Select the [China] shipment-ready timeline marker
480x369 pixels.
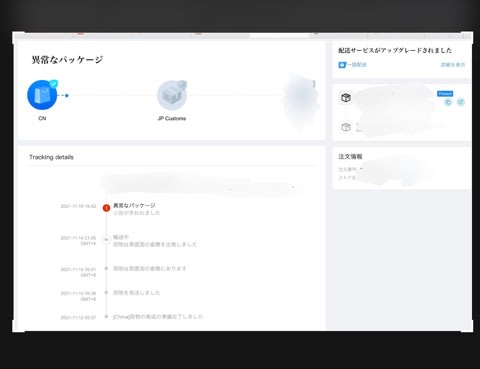click(x=106, y=316)
